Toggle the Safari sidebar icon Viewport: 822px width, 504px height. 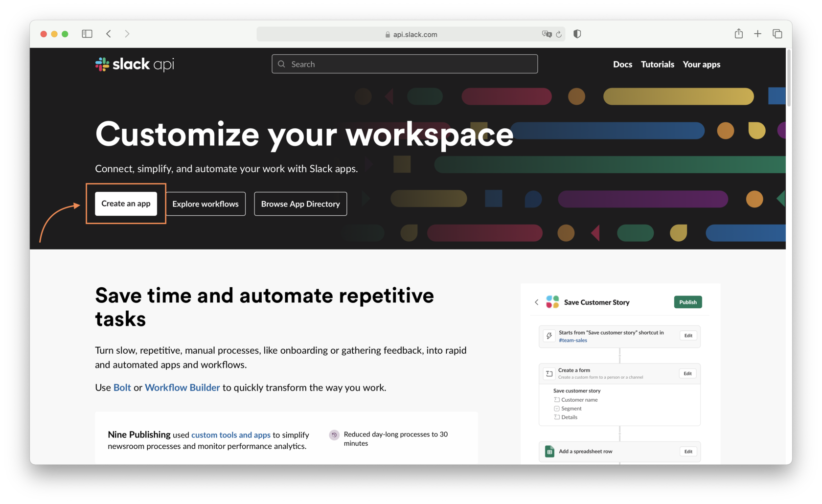[87, 34]
